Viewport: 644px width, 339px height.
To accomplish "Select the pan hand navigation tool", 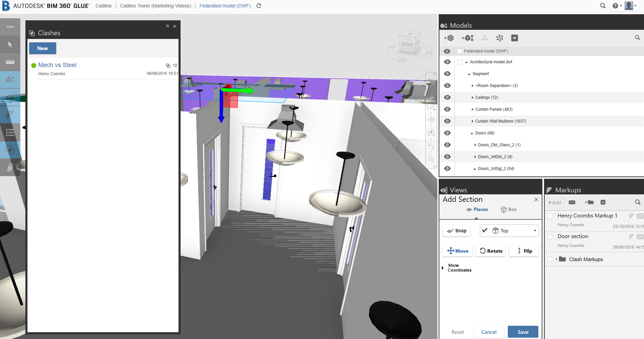I will 431,97.
